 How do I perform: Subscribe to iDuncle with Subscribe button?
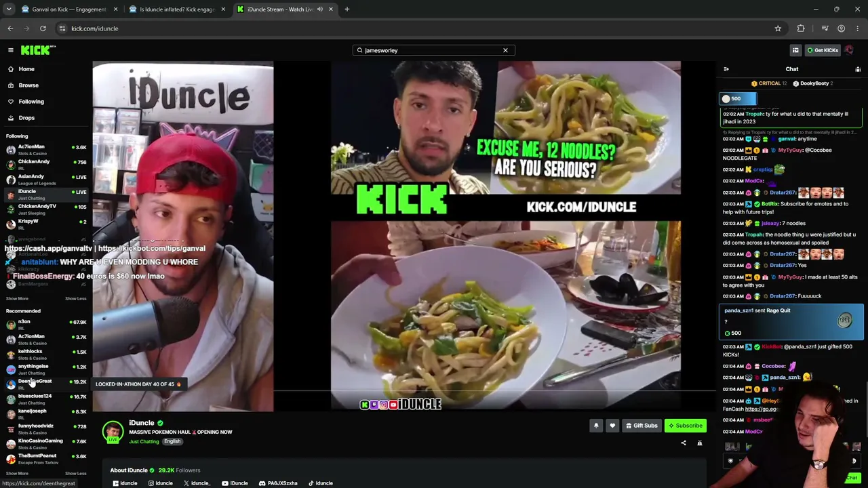coord(685,426)
